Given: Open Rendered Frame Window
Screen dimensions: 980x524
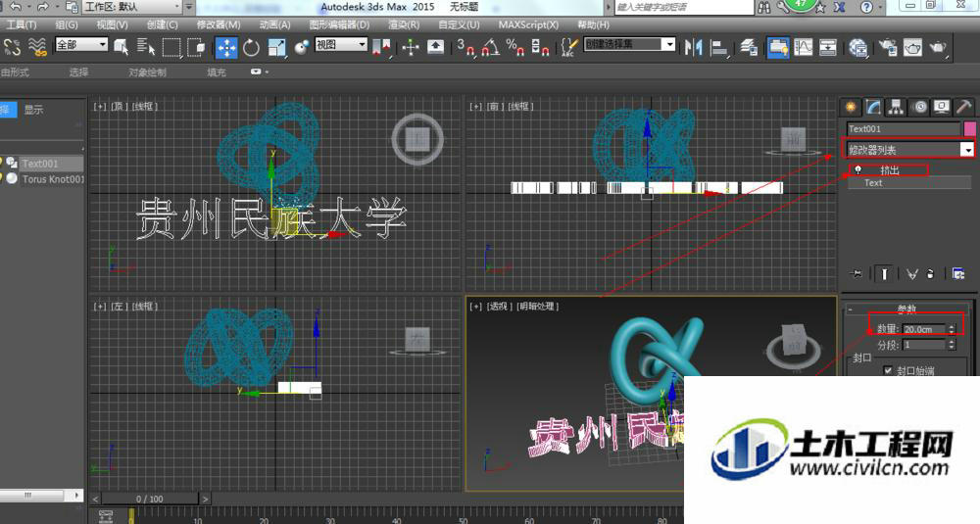Looking at the screenshot, I should pos(912,47).
